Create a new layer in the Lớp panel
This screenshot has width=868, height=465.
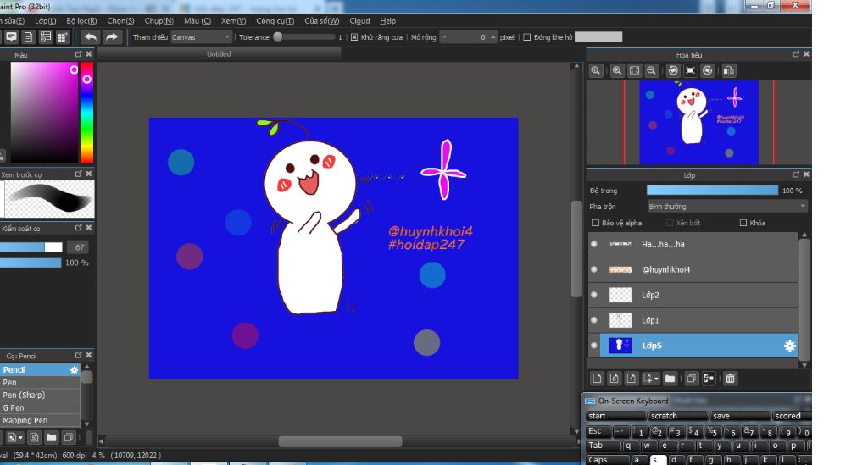tap(597, 379)
